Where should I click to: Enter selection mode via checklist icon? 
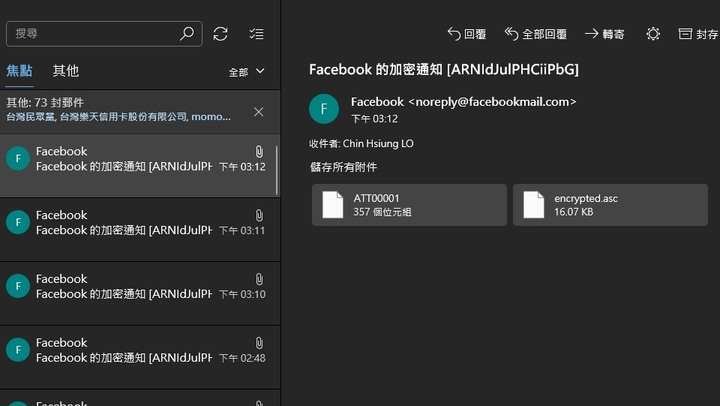(256, 34)
